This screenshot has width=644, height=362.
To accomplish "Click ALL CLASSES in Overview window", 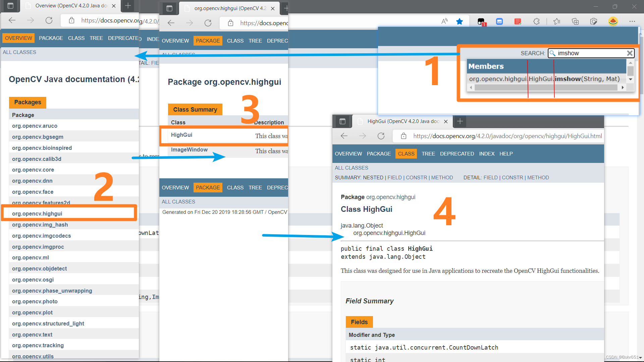I will point(19,52).
